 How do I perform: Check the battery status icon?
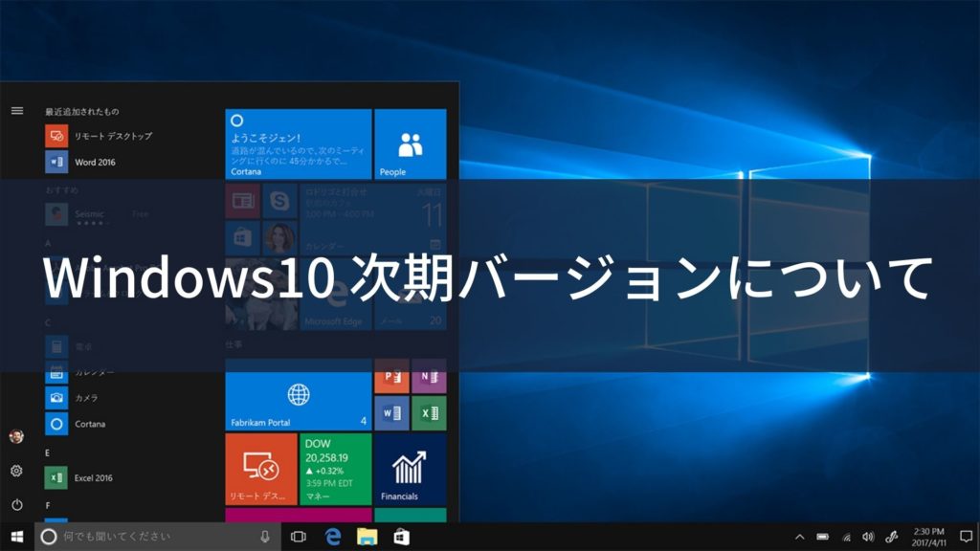point(823,537)
